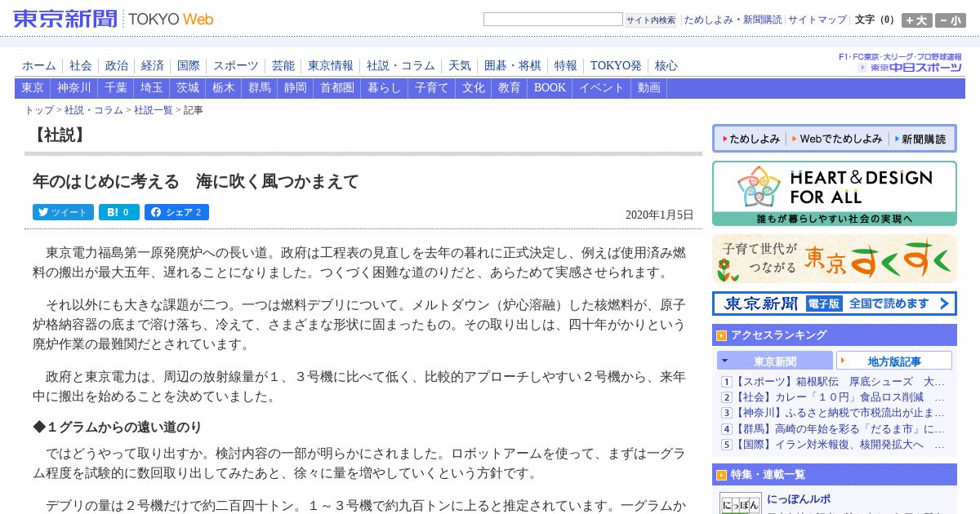Select 静岡 in the region bar
This screenshot has height=514, width=980.
[296, 88]
